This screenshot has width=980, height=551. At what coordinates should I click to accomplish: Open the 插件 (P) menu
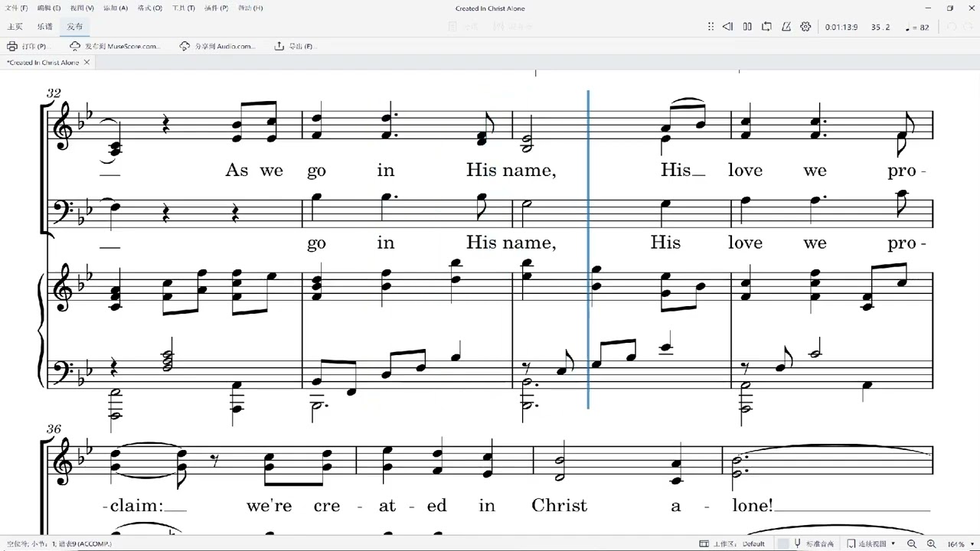[217, 8]
